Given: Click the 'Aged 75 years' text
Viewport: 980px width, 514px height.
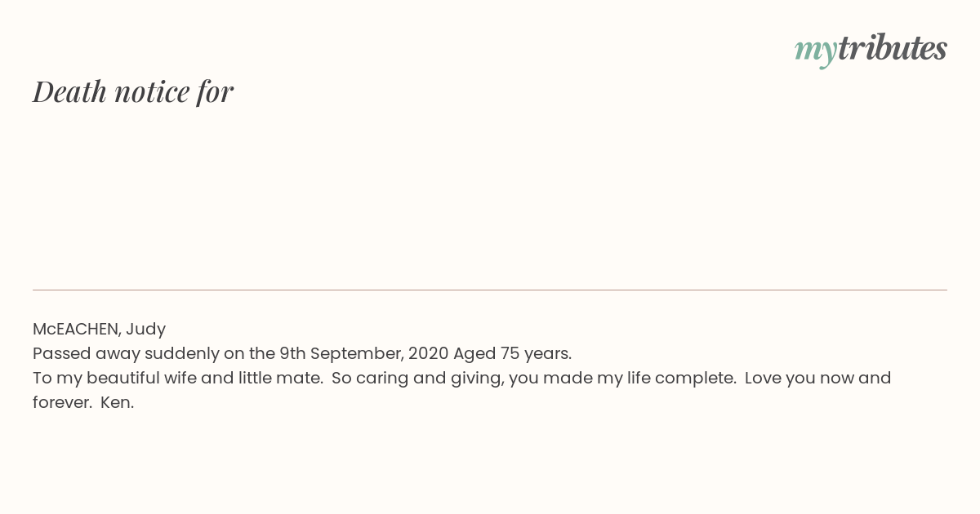Looking at the screenshot, I should [510, 353].
